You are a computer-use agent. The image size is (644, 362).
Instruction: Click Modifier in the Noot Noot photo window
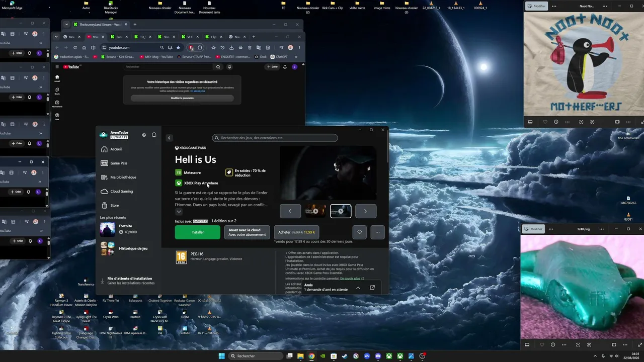[536, 6]
